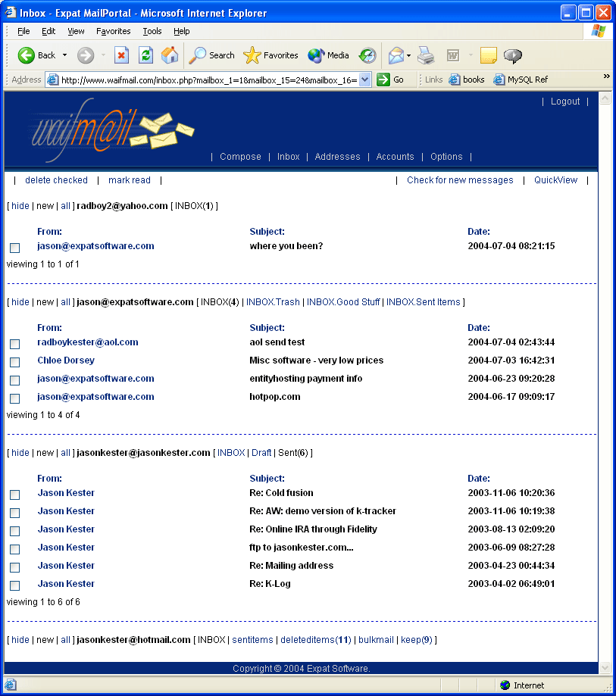Stop page loading with the red X icon
Image resolution: width=616 pixels, height=696 pixels.
pos(121,55)
